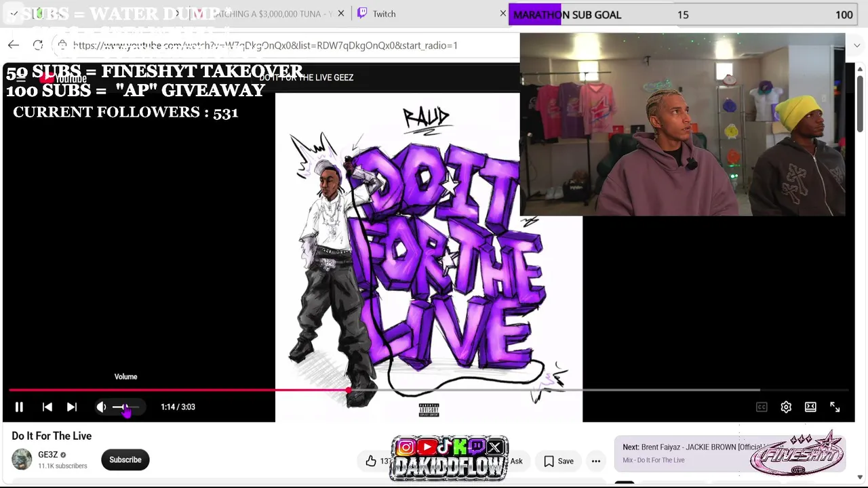Close the Twitch tab
The width and height of the screenshot is (868, 488).
click(503, 14)
